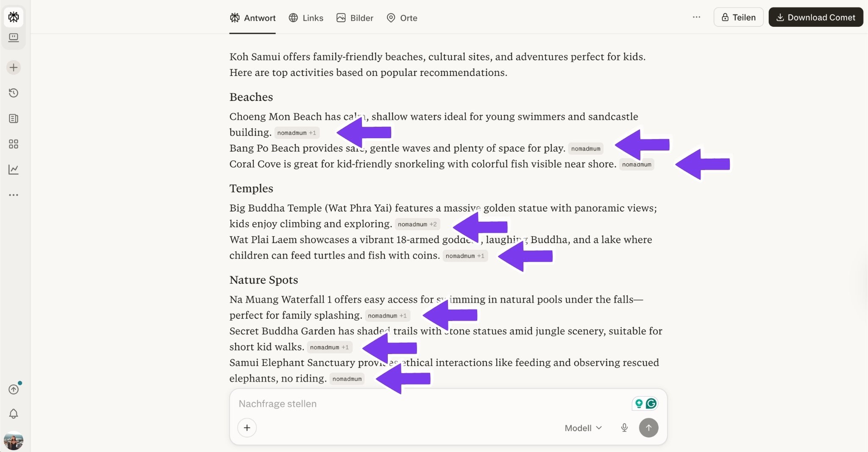Screen dimensions: 868x452
Task: Open the Modell dropdown
Action: click(x=582, y=427)
